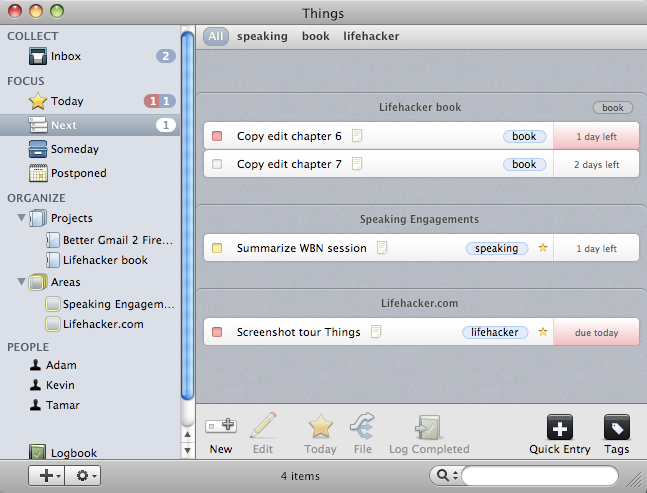Click the '2 days left' label

tap(596, 165)
